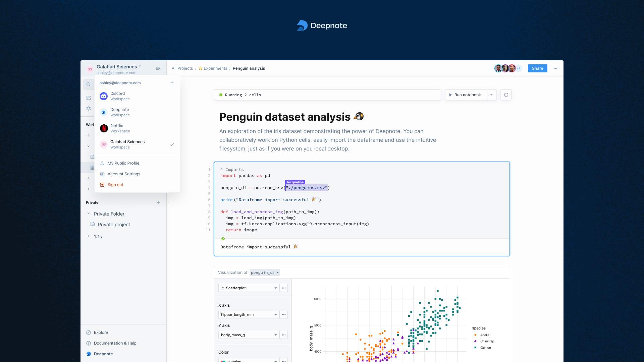Click the checkmark on Galahad Sciences workspace
This screenshot has width=644, height=362.
point(172,144)
